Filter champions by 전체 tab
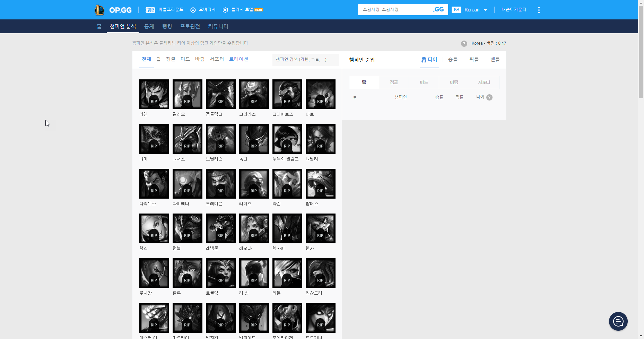Screen dimensions: 644x339 (x=146, y=59)
